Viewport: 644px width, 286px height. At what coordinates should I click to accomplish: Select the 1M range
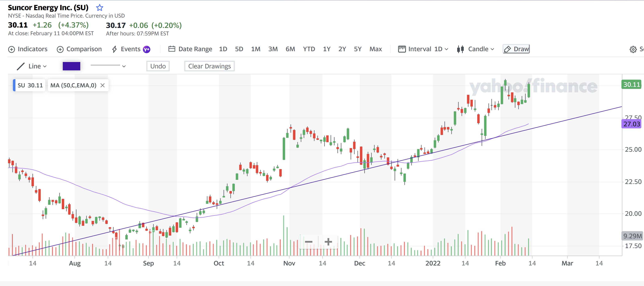click(x=255, y=49)
